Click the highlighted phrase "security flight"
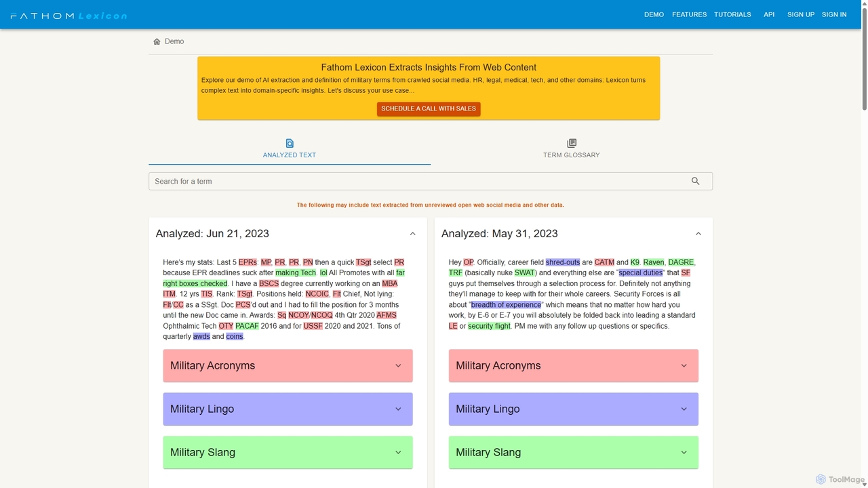The image size is (868, 488). [489, 326]
